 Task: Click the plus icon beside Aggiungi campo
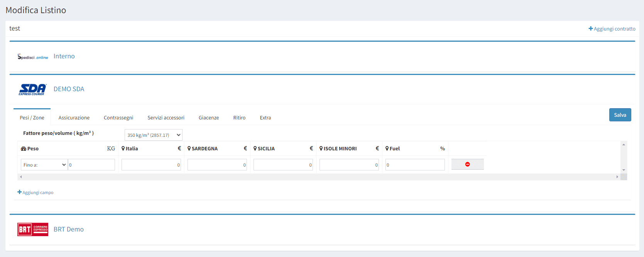pyautogui.click(x=19, y=192)
